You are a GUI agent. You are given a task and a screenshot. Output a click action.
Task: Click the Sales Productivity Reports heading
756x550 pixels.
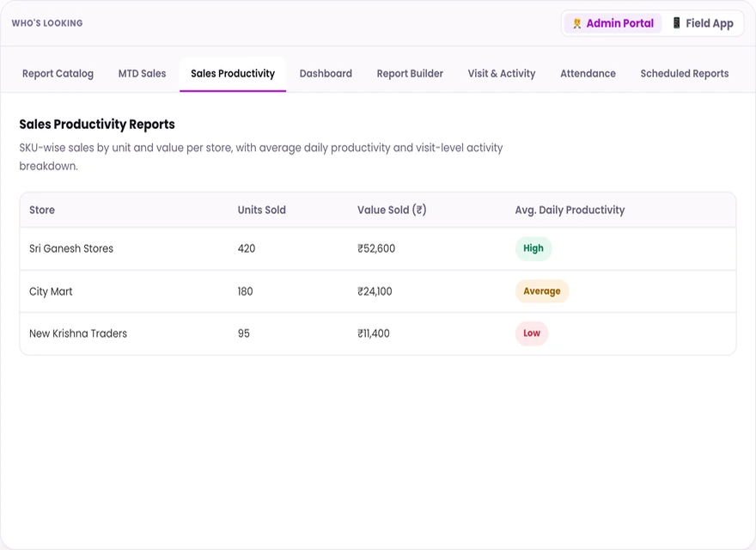97,124
